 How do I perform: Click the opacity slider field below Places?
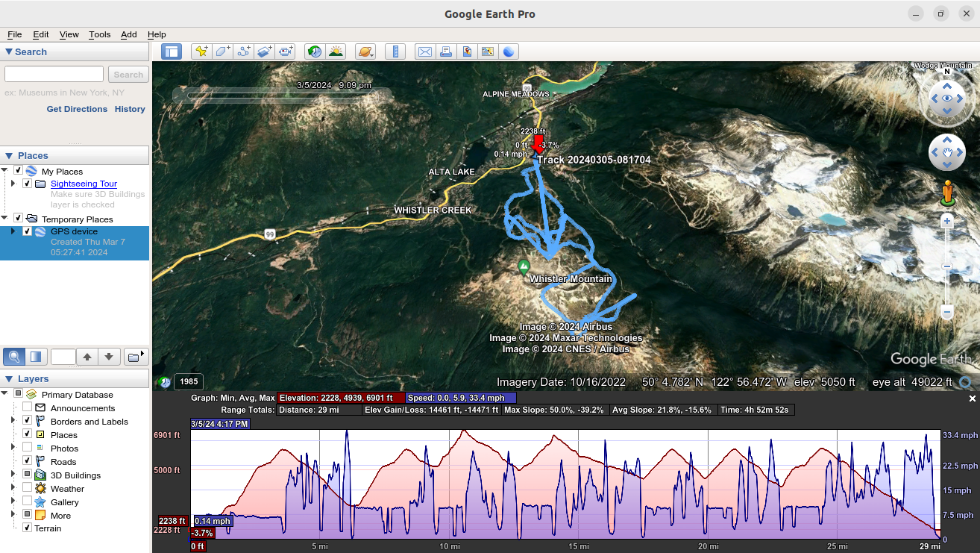[x=63, y=357]
